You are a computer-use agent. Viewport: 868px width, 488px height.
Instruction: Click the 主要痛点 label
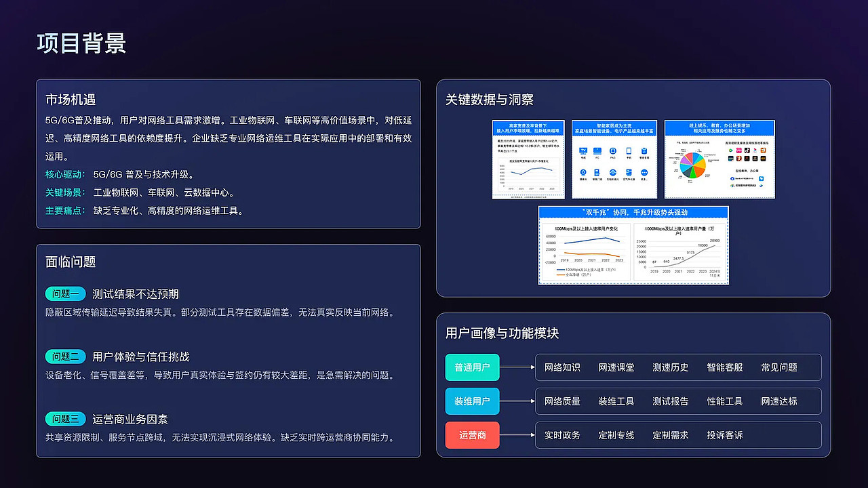(66, 211)
